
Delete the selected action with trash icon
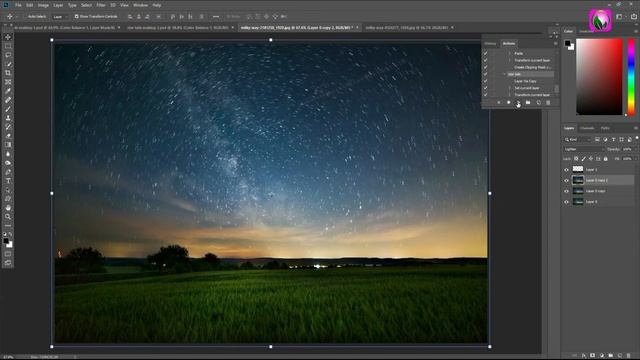(548, 103)
